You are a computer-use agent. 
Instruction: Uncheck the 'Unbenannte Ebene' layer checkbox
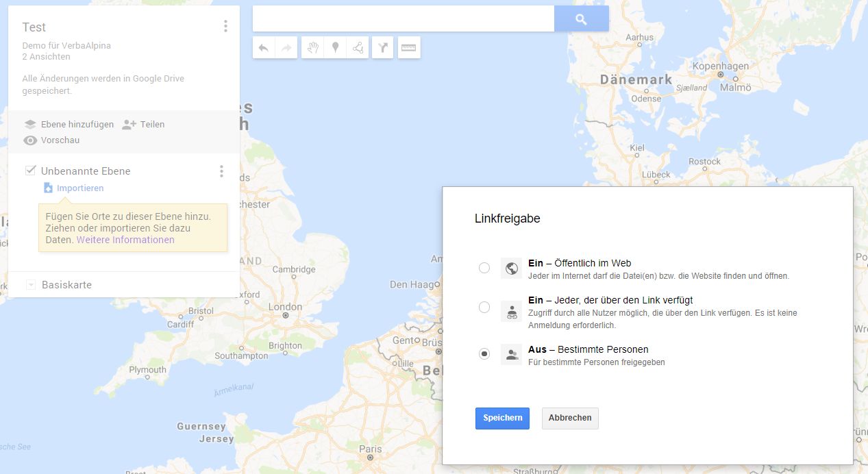pos(30,171)
